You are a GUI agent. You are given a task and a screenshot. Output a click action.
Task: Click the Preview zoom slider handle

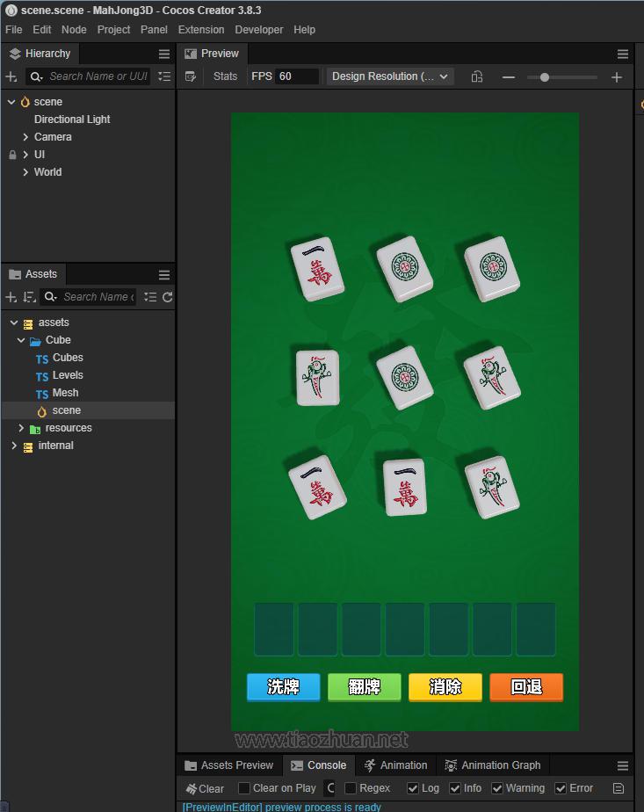click(x=545, y=76)
